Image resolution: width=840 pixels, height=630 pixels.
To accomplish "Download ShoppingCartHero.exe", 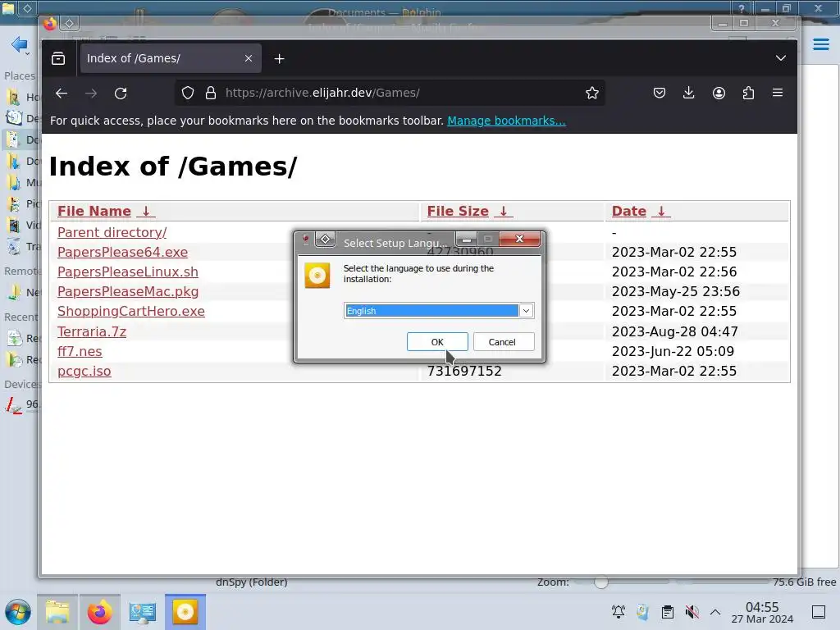I will [x=130, y=311].
